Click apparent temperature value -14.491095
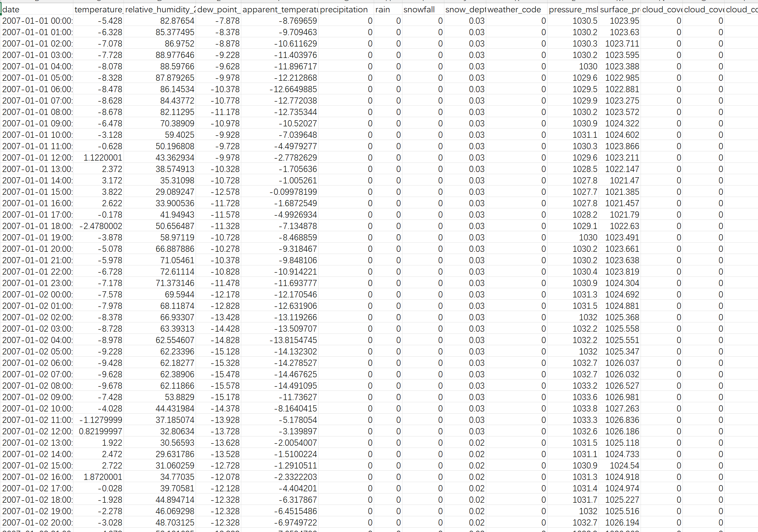This screenshot has width=758, height=532. 295,386
